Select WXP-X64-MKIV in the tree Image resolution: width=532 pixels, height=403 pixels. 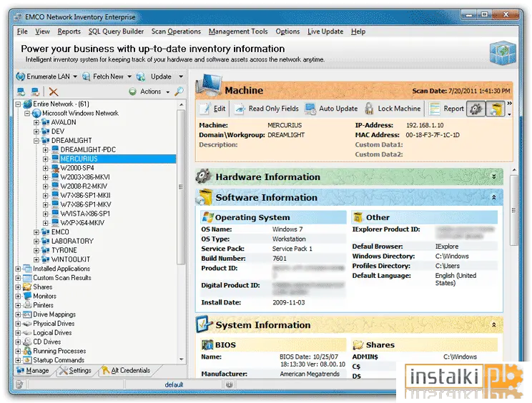[x=82, y=223]
